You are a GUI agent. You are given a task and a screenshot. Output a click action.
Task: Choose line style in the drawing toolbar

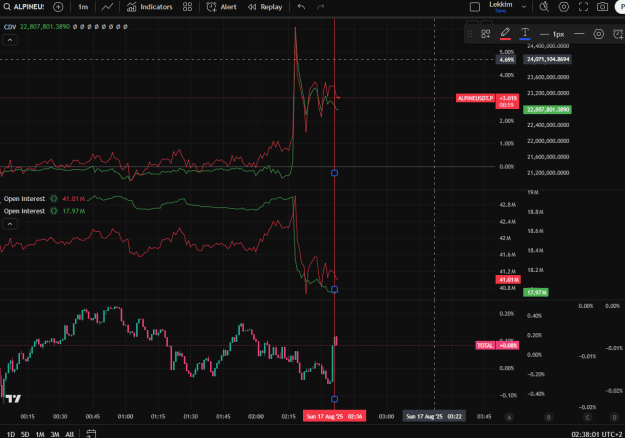(x=579, y=34)
